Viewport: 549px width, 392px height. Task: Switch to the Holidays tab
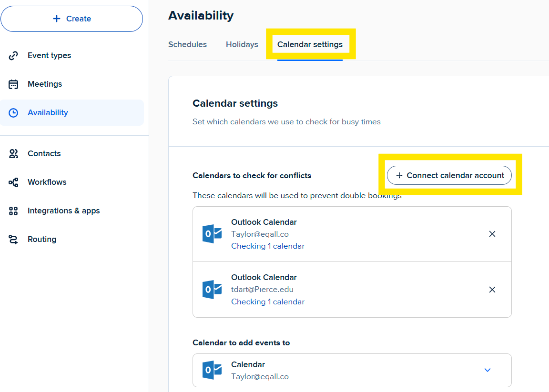coord(242,44)
